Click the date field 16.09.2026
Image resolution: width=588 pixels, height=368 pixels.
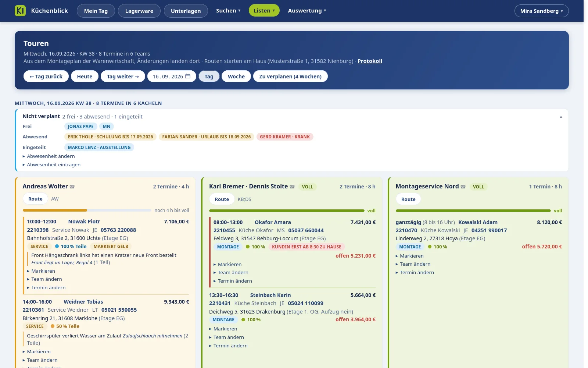coord(172,76)
